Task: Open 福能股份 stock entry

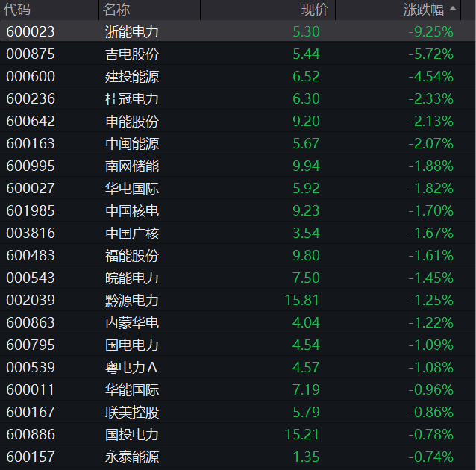Action: (x=132, y=255)
